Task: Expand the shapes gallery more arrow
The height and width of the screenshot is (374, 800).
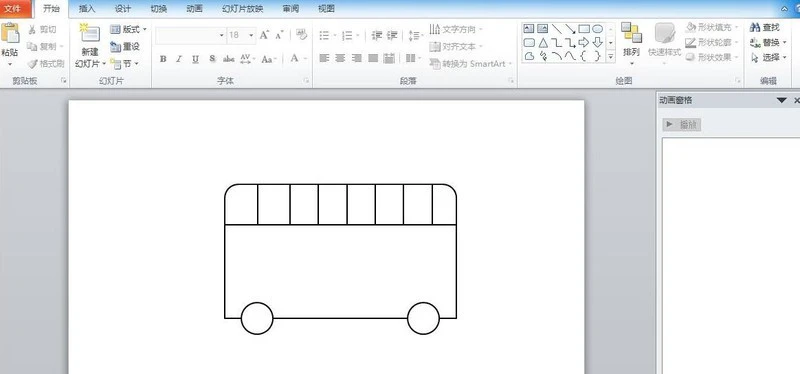Action: pyautogui.click(x=610, y=57)
